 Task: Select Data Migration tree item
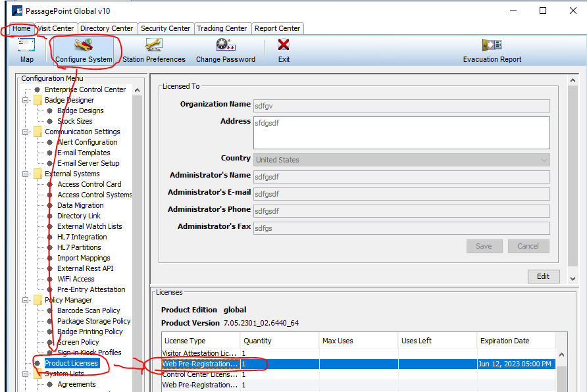click(80, 205)
